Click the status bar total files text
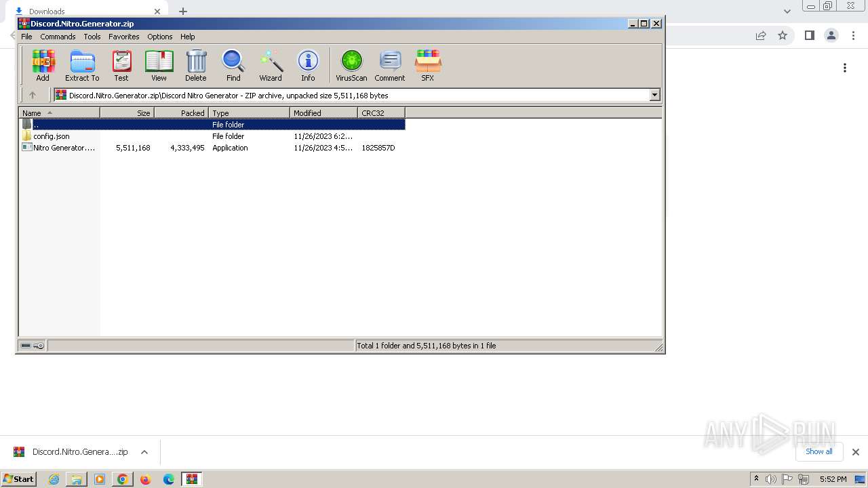This screenshot has width=868, height=488. click(427, 346)
